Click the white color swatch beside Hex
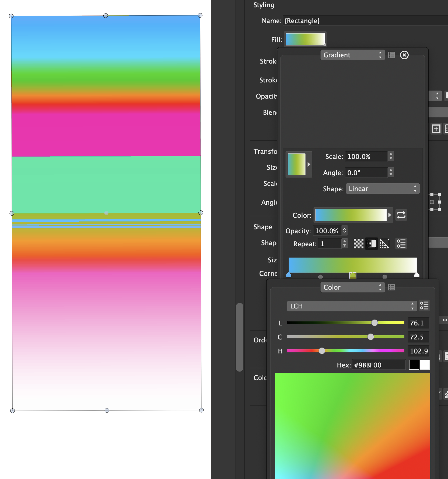Screen dimensions: 448x479 pos(425,365)
